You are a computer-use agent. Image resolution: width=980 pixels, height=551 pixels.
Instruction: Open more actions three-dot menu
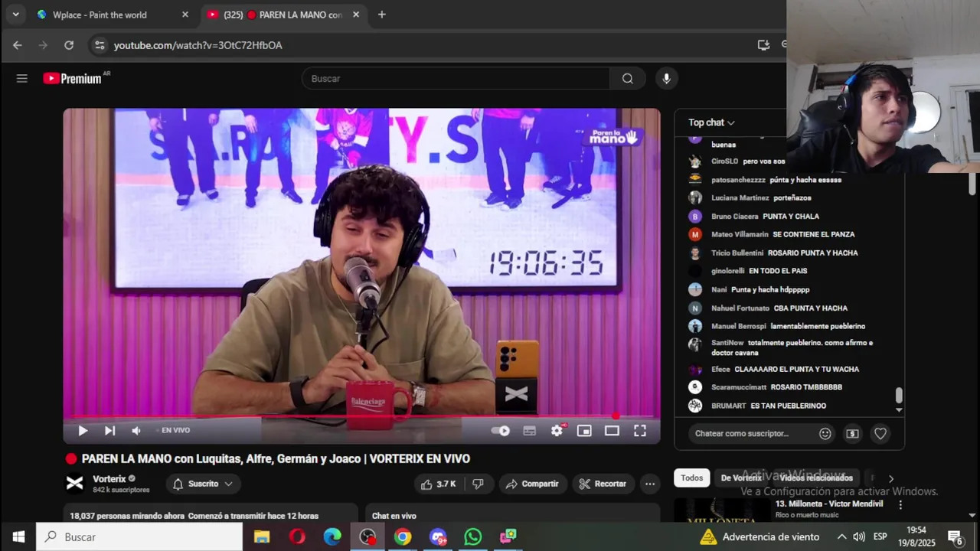tap(650, 484)
